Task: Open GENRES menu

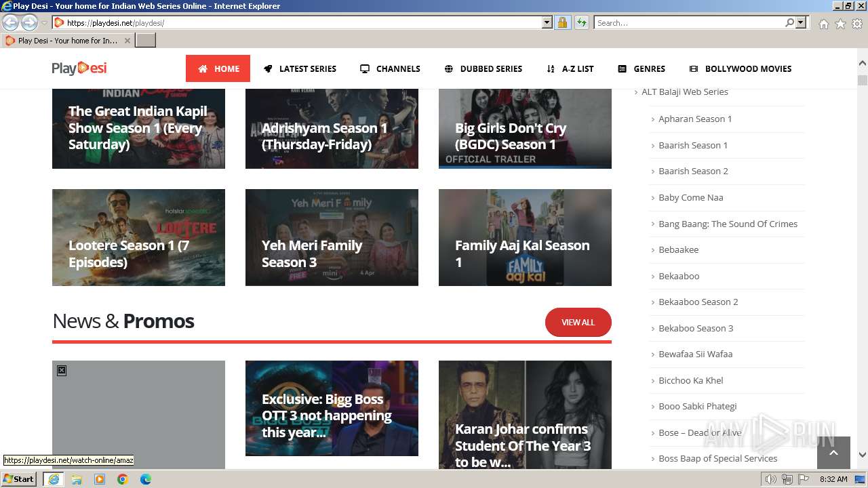Action: click(642, 68)
